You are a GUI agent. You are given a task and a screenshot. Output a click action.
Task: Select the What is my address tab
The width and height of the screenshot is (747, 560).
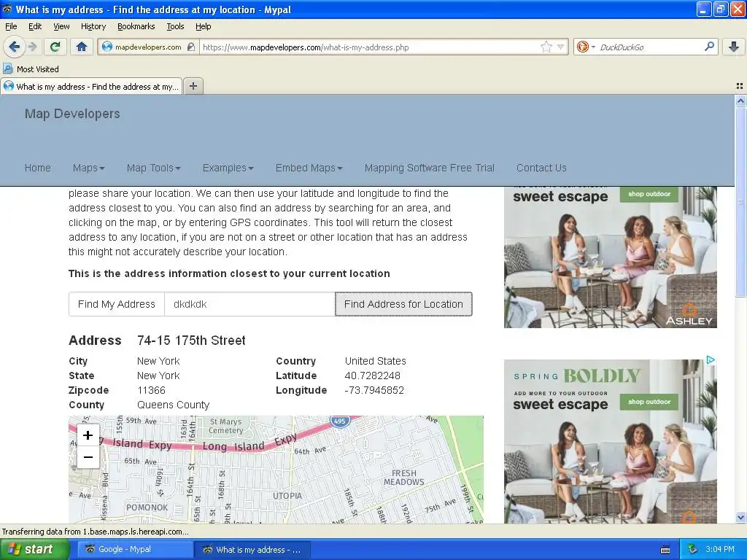pos(91,87)
